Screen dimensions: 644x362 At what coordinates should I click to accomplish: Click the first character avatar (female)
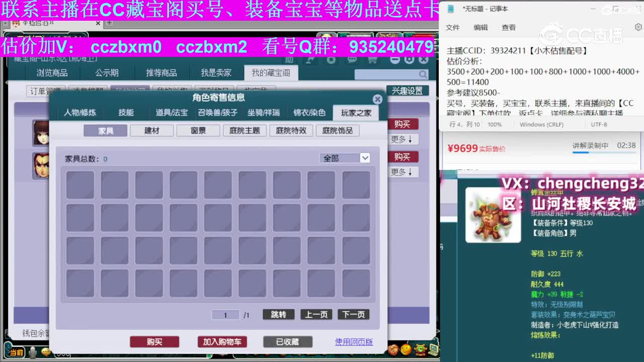coord(41,133)
